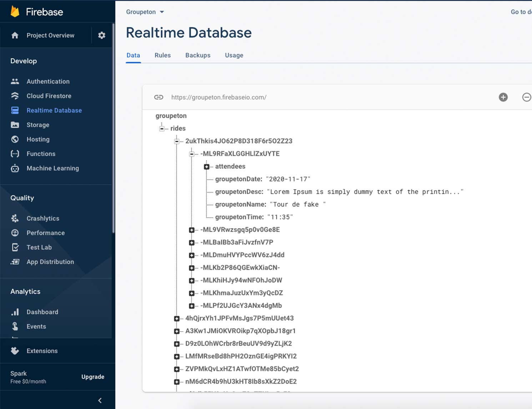This screenshot has width=532, height=409.
Task: Switch to the Rules tab
Action: 162,55
